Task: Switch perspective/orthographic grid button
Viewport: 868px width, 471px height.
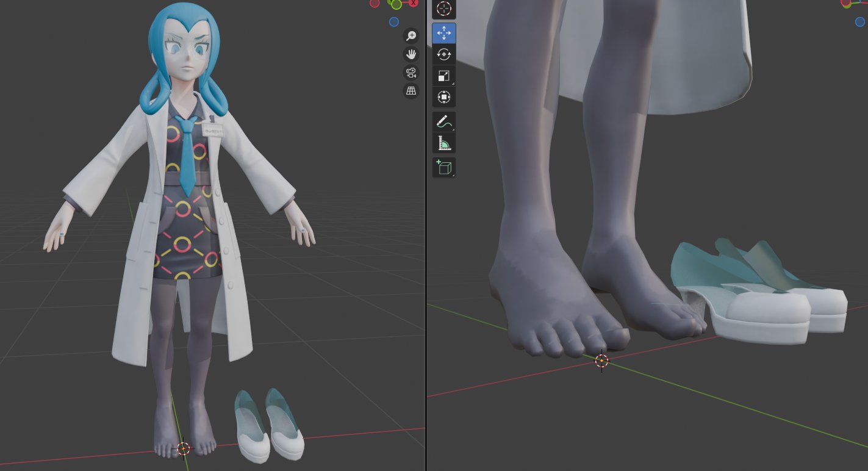Action: tap(411, 91)
